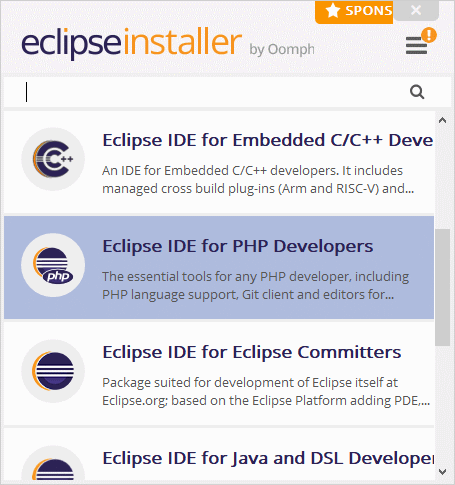455x485 pixels.
Task: Click the Java and DSL package icon
Action: (x=53, y=465)
